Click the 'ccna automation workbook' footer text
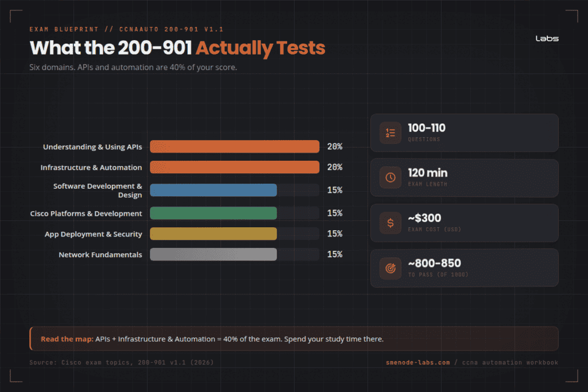The width and height of the screenshot is (588, 392). 510,362
